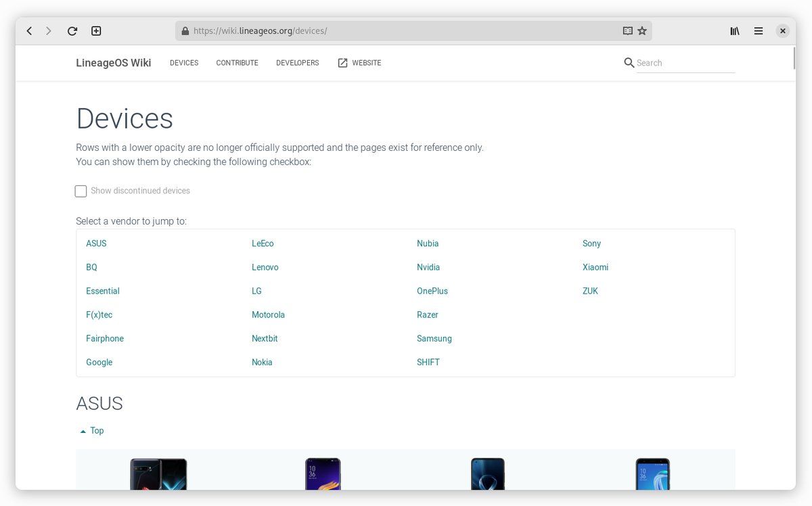Focus the wiki Search input field
812x506 pixels.
tap(685, 63)
